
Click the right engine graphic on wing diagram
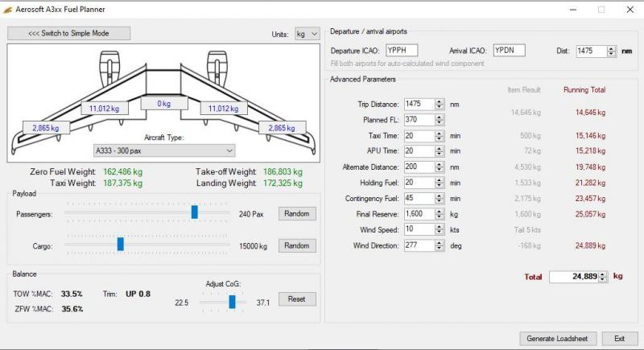217,68
